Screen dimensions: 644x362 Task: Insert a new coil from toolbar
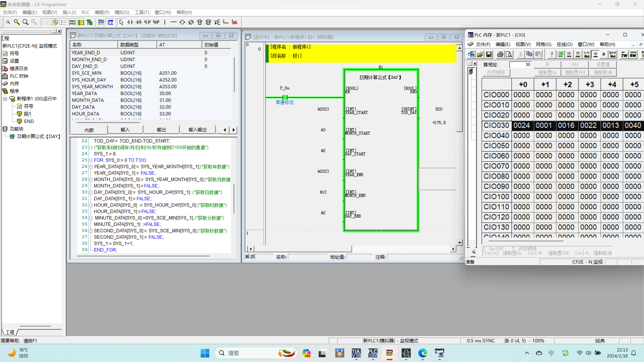pyautogui.click(x=182, y=22)
